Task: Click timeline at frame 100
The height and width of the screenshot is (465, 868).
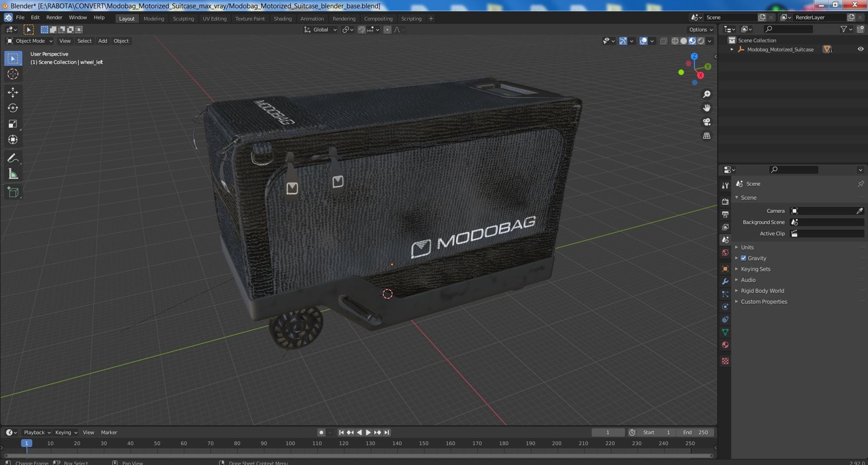Action: 290,444
